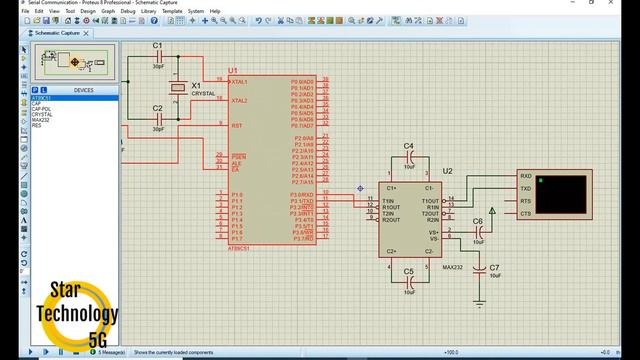The height and width of the screenshot is (360, 640).
Task: Click the Redo arrow icon
Action: (268, 20)
